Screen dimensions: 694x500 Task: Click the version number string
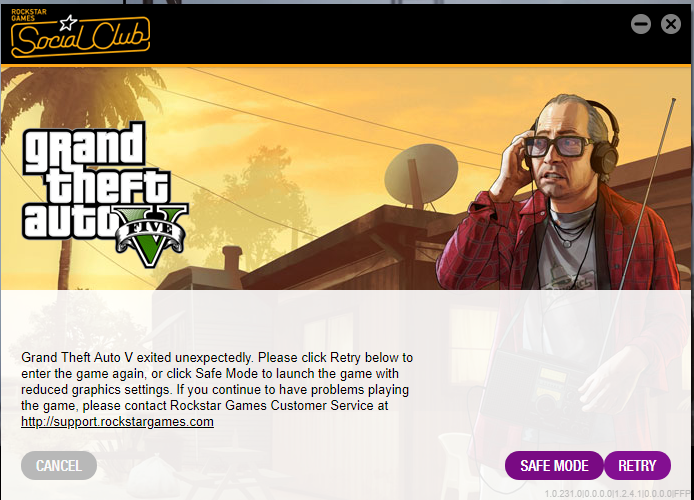[618, 494]
